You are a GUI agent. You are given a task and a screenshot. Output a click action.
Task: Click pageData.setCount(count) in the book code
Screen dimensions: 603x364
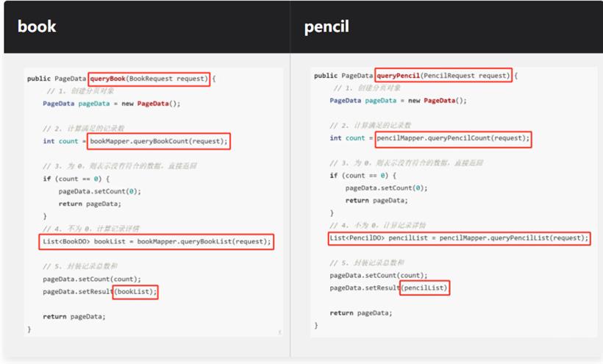pos(92,279)
